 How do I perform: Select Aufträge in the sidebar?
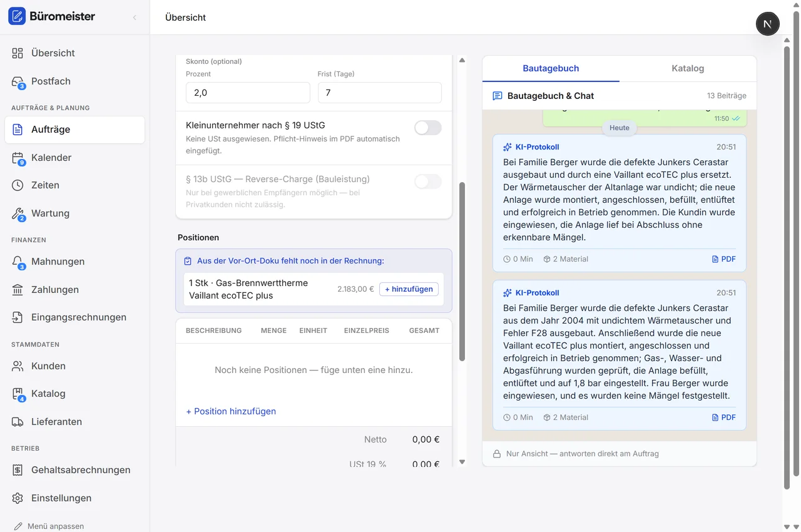(74, 130)
